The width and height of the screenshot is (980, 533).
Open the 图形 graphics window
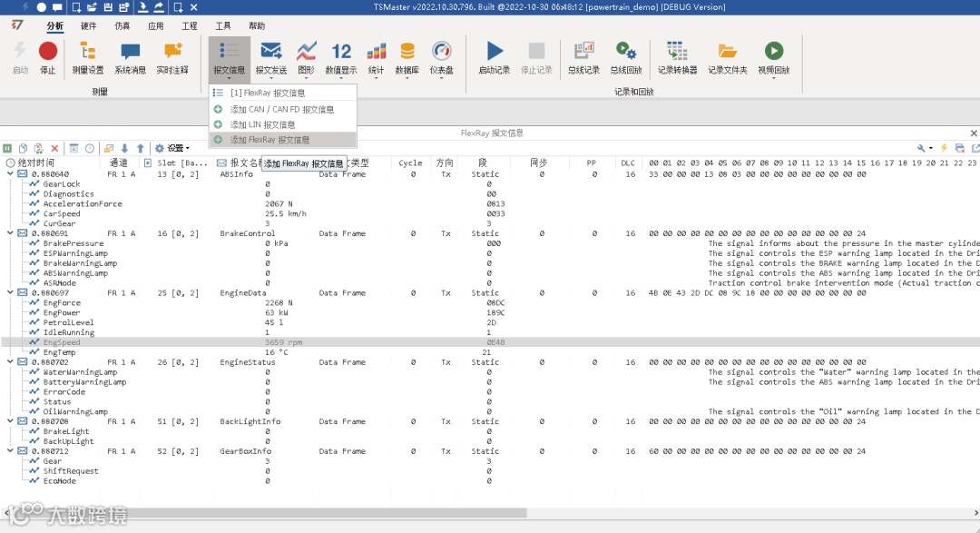click(x=307, y=59)
